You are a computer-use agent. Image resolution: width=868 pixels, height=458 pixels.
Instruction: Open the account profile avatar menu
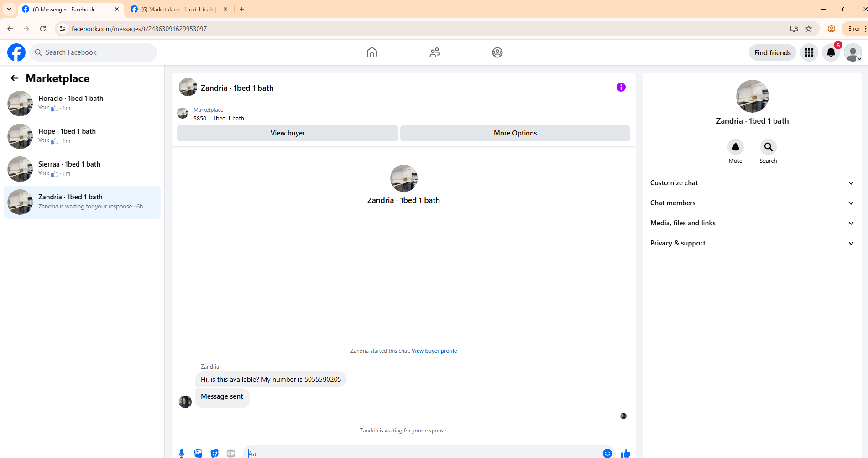(x=853, y=52)
